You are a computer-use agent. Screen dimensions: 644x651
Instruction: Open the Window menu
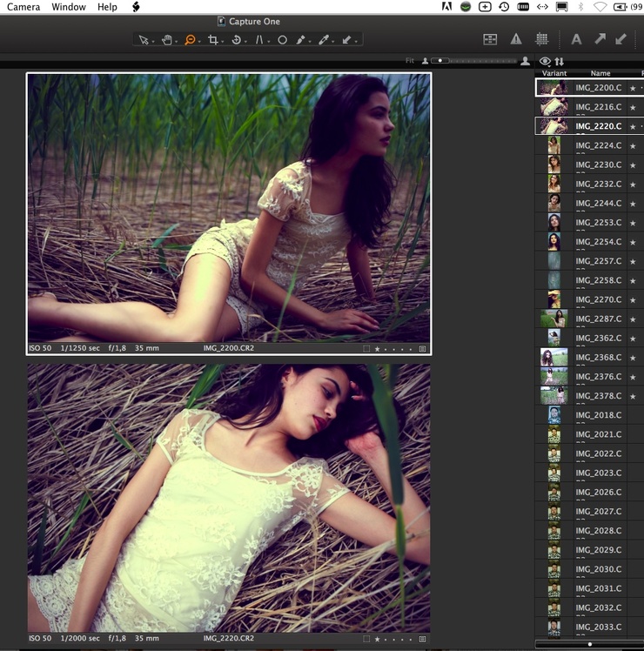[x=69, y=7]
